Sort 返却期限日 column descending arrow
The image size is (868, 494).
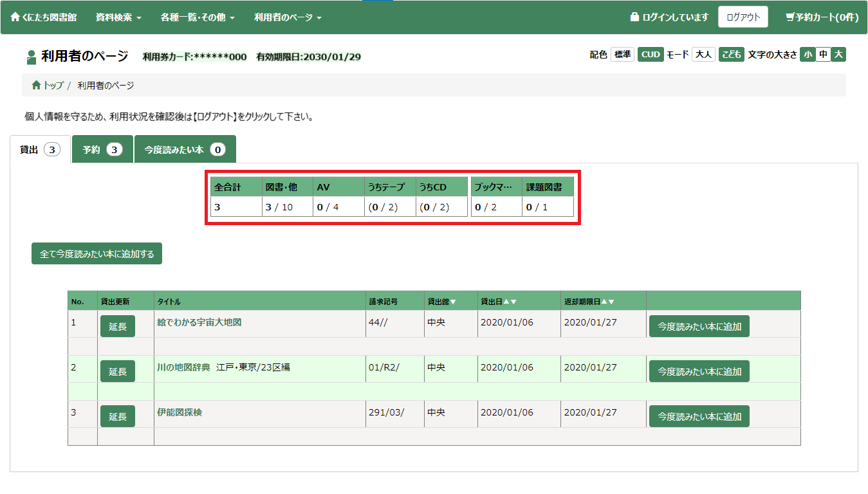pyautogui.click(x=611, y=302)
